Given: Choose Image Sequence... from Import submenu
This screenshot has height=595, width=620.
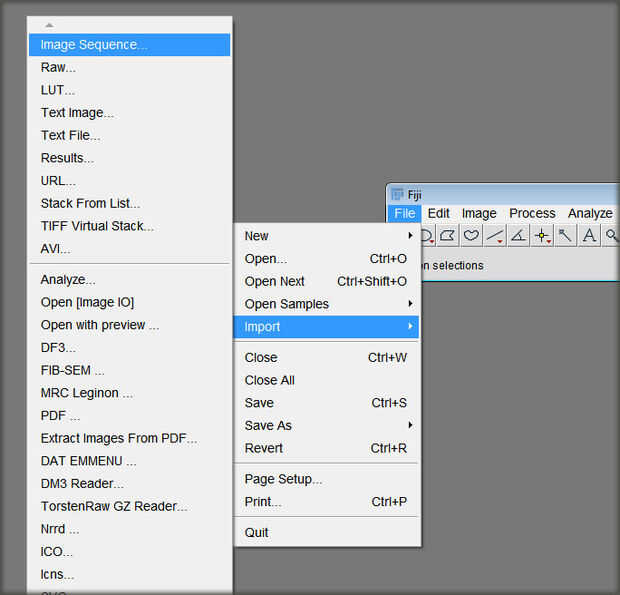Looking at the screenshot, I should [130, 45].
